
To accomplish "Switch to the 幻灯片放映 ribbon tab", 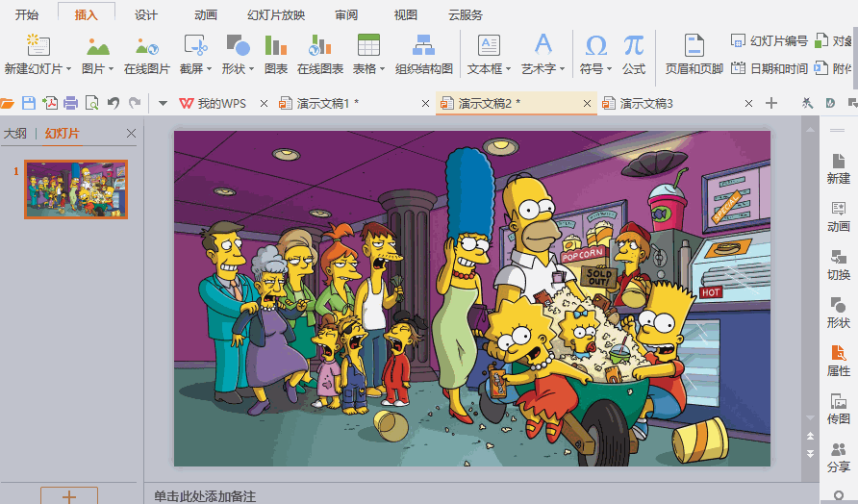I will click(276, 14).
